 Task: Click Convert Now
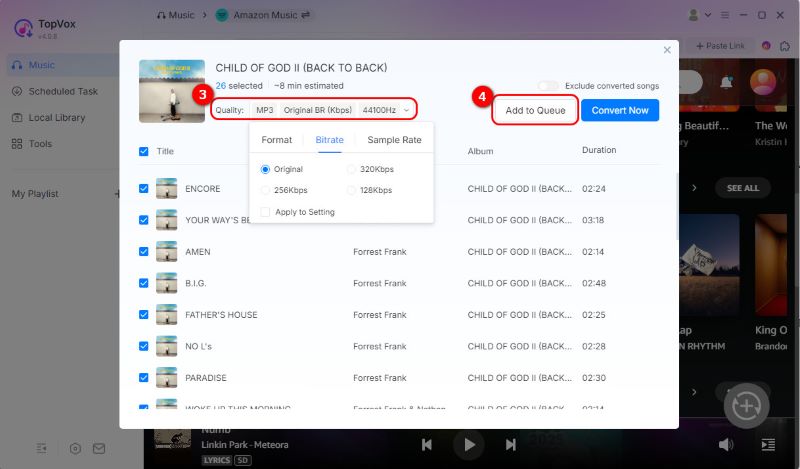click(x=620, y=110)
